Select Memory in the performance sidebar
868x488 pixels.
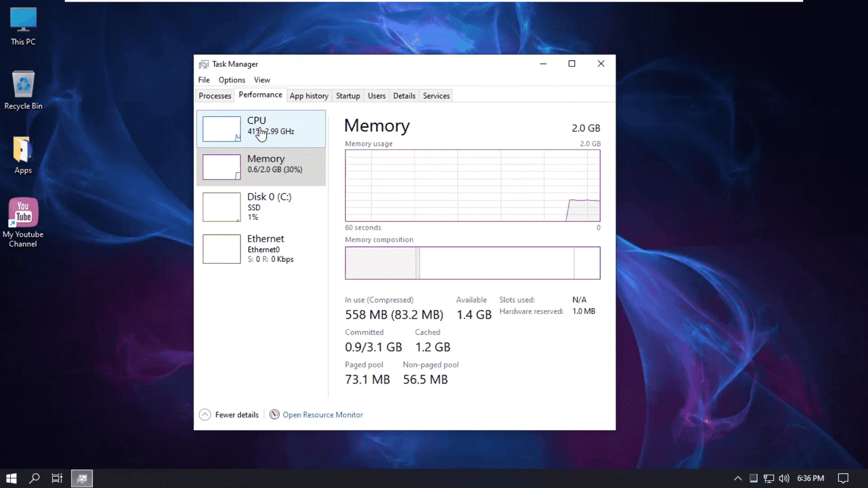point(261,167)
